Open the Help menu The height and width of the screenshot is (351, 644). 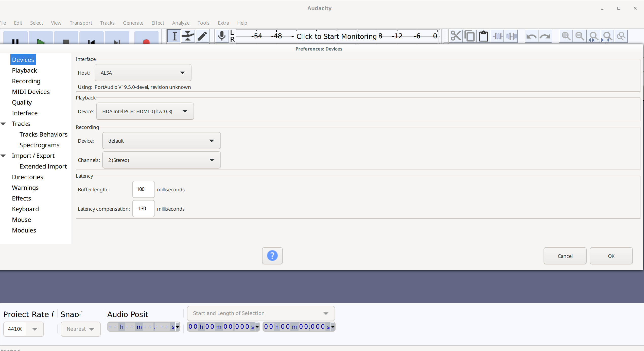coord(242,23)
